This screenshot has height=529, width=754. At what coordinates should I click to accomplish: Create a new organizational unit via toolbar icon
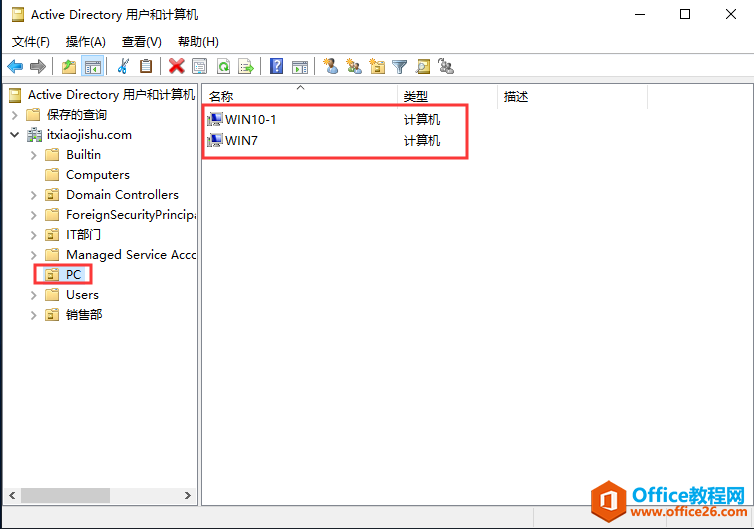tap(377, 66)
